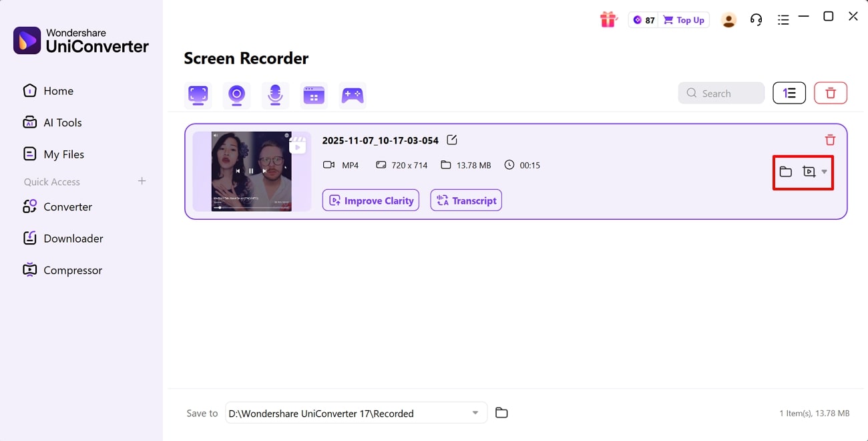
Task: Send recording to editor via crop-play icon
Action: [x=809, y=172]
